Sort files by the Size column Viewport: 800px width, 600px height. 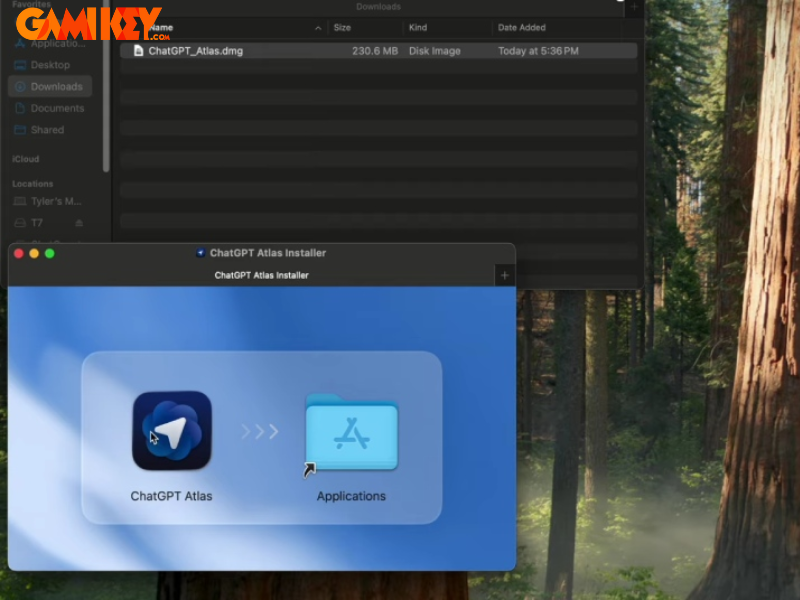pos(343,28)
